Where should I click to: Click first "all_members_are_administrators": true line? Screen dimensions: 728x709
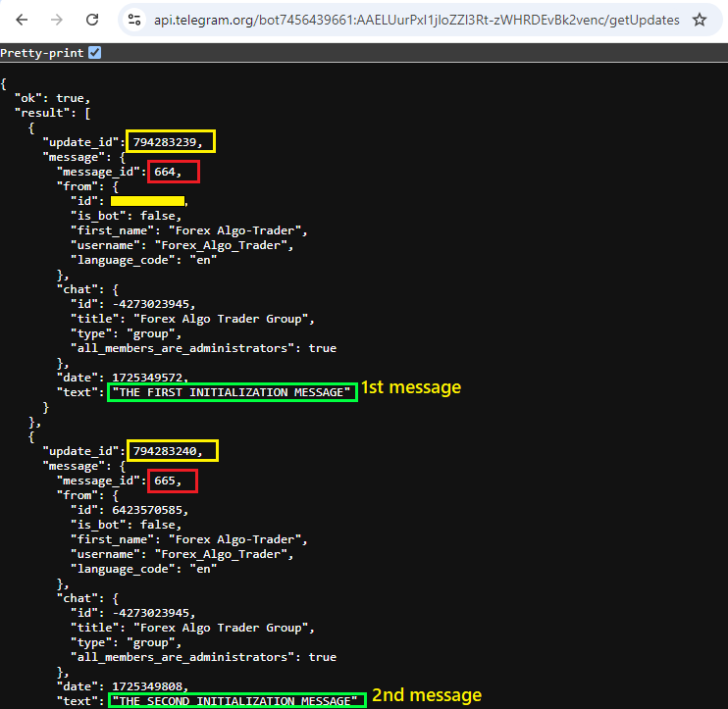[x=203, y=348]
